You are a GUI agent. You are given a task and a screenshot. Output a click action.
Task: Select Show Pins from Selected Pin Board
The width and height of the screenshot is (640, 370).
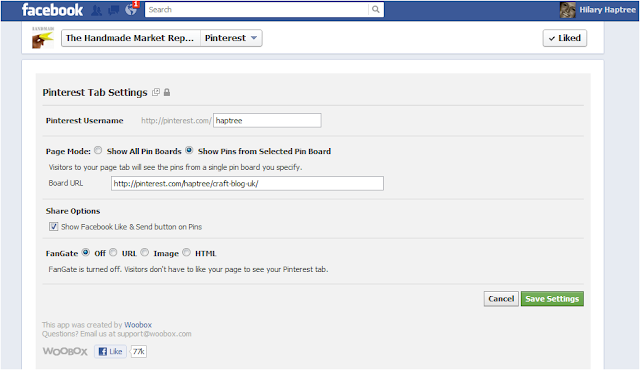pyautogui.click(x=189, y=151)
